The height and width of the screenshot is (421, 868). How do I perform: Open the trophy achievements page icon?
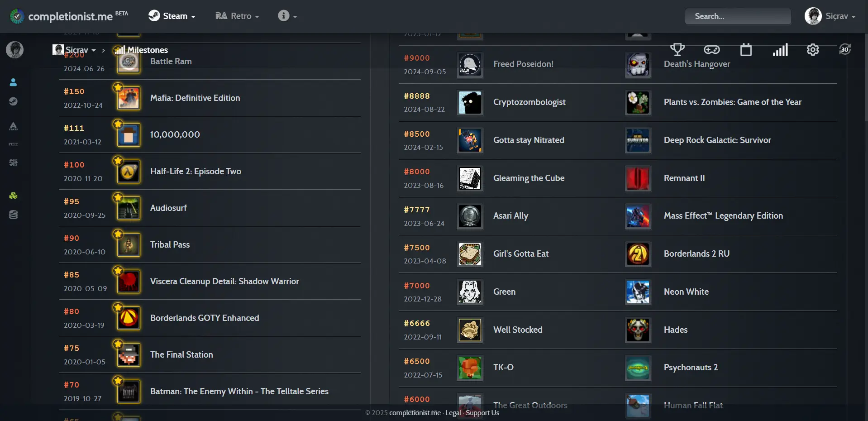tap(677, 49)
